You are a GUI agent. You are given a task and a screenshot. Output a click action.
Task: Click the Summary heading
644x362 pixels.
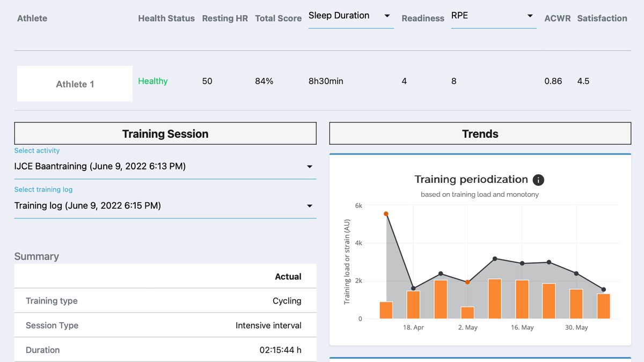tap(36, 256)
